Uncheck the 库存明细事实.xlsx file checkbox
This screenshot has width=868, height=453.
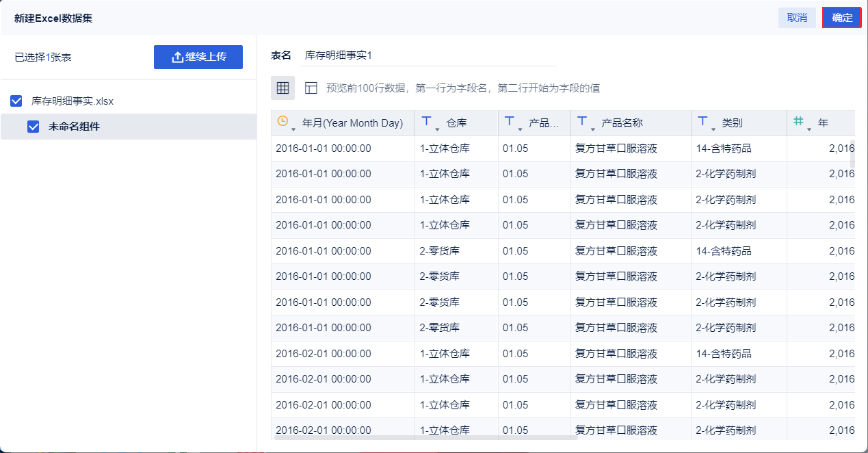pos(16,101)
